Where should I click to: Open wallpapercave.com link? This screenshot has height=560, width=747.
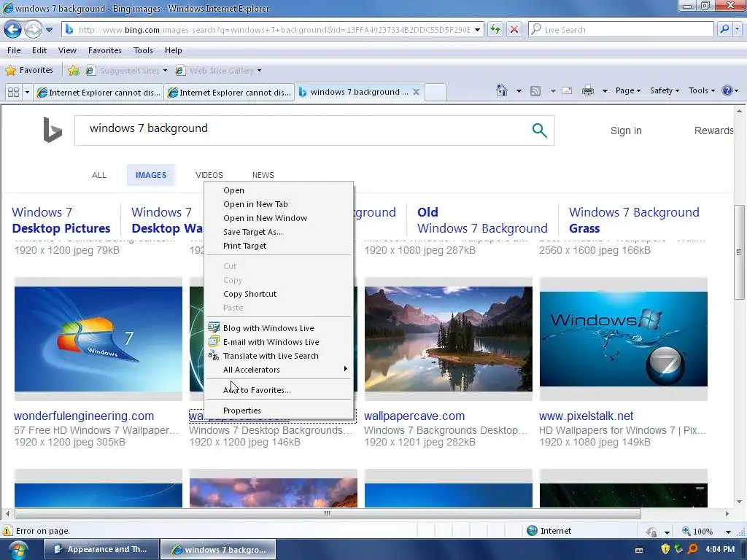point(414,416)
